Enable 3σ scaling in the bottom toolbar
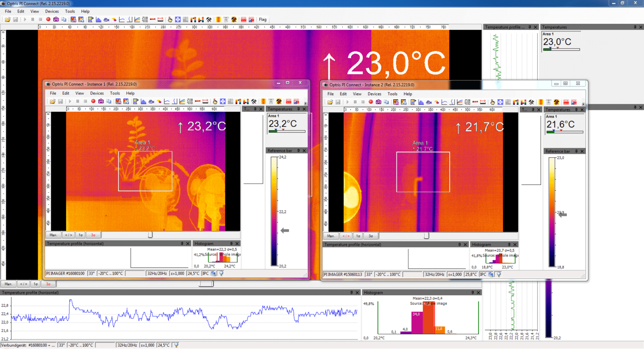The height and width of the screenshot is (349, 644). pos(48,284)
